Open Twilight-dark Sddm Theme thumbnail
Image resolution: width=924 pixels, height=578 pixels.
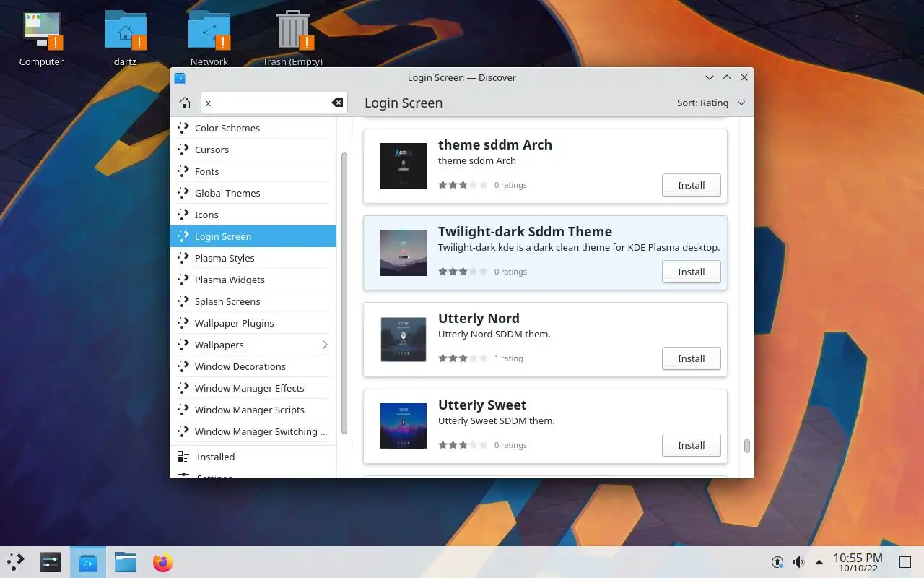point(404,253)
